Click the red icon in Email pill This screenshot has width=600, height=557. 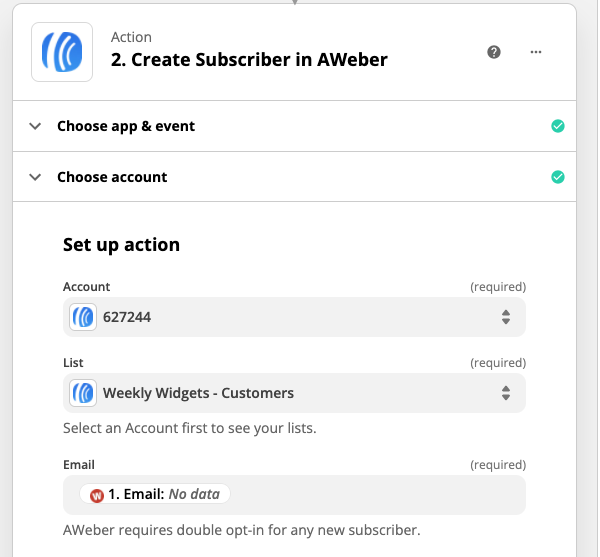(x=97, y=494)
